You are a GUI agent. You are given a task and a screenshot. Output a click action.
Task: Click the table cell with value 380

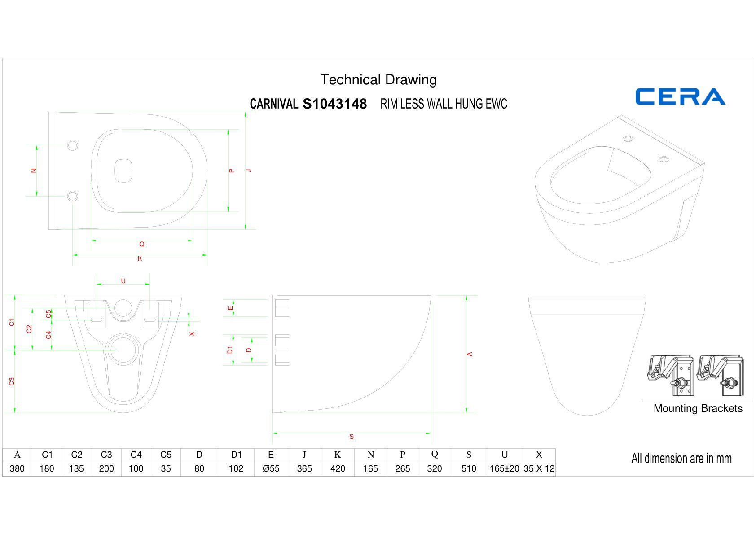coord(17,468)
